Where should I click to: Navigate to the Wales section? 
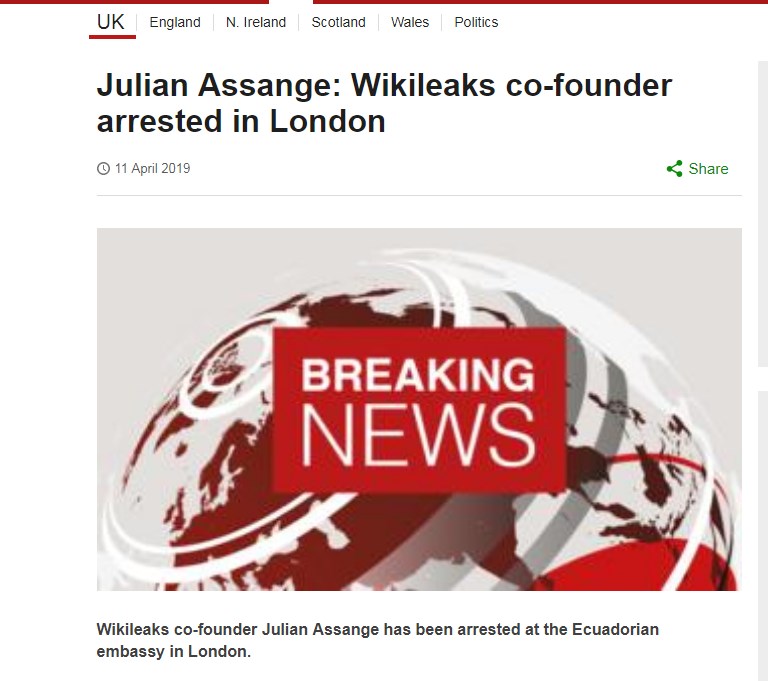(410, 22)
